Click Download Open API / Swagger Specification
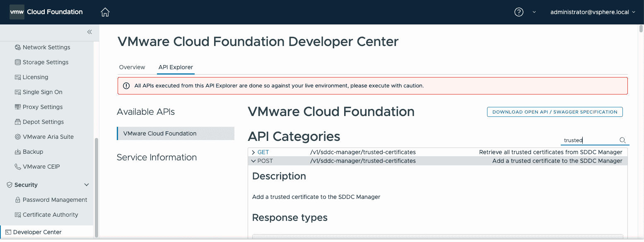This screenshot has width=644, height=242. click(x=555, y=112)
